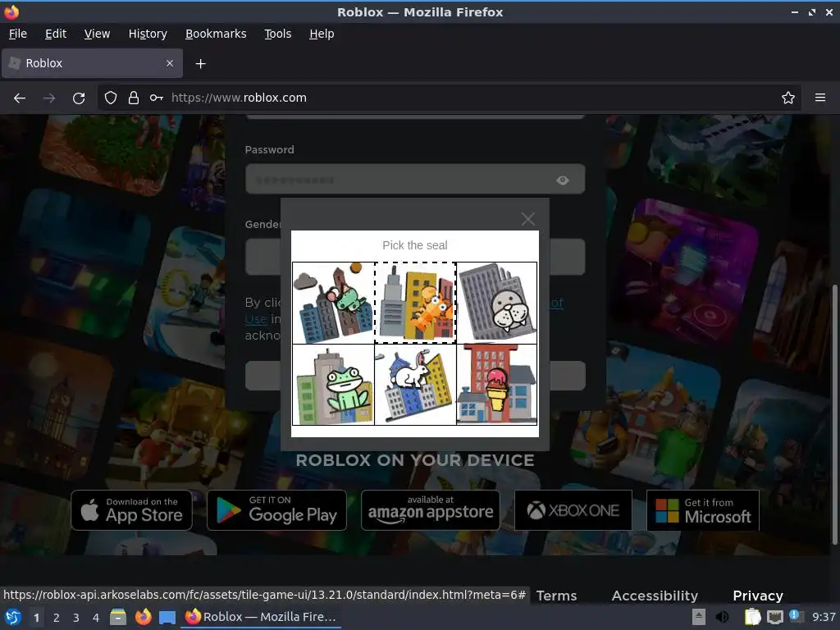Open the volume speaker tray icon
Image resolution: width=840 pixels, height=630 pixels.
point(722,617)
